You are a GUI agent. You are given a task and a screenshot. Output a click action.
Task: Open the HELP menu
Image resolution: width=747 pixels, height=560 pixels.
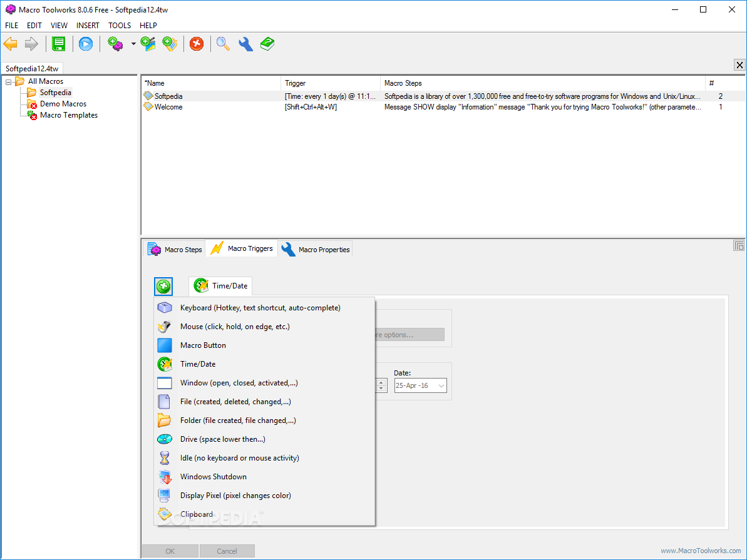click(148, 25)
